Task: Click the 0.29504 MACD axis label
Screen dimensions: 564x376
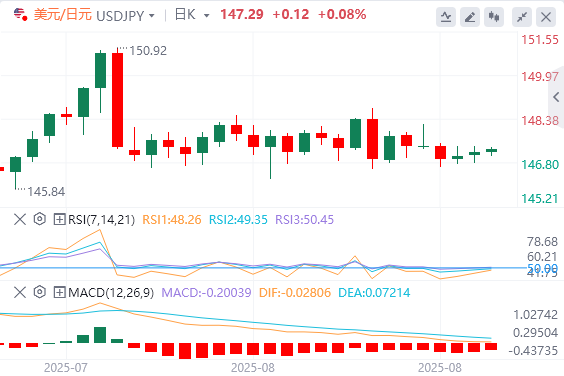Action: [536, 332]
